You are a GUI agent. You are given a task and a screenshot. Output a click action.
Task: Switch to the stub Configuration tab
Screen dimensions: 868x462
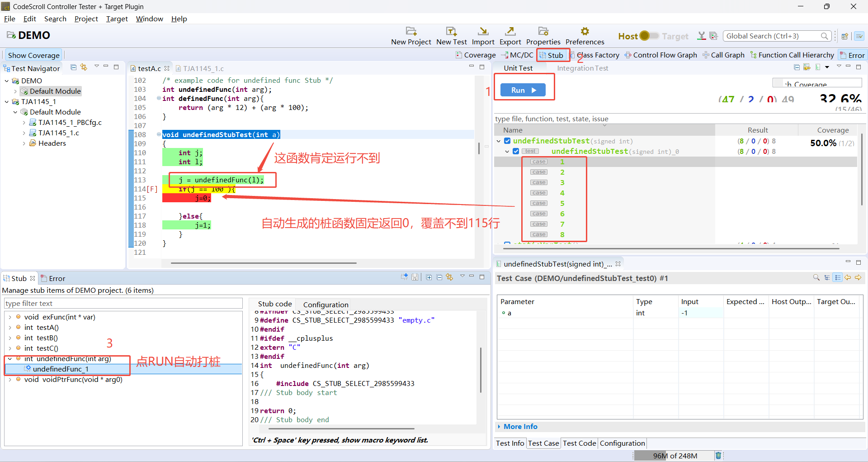(x=325, y=305)
